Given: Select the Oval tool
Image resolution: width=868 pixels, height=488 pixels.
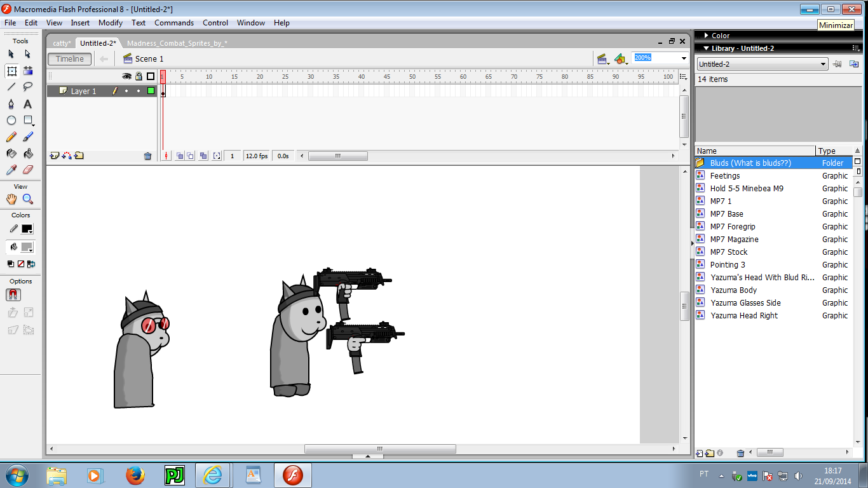Looking at the screenshot, I should (x=11, y=120).
